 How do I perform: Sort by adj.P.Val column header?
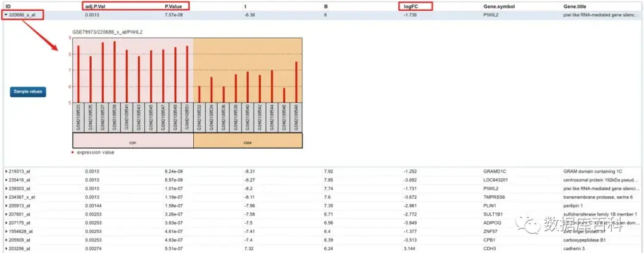94,7
